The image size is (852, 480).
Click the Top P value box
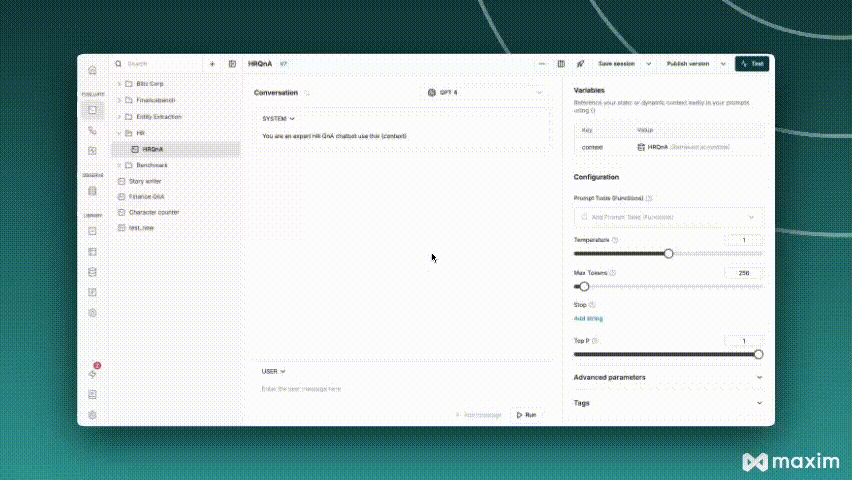pyautogui.click(x=743, y=341)
